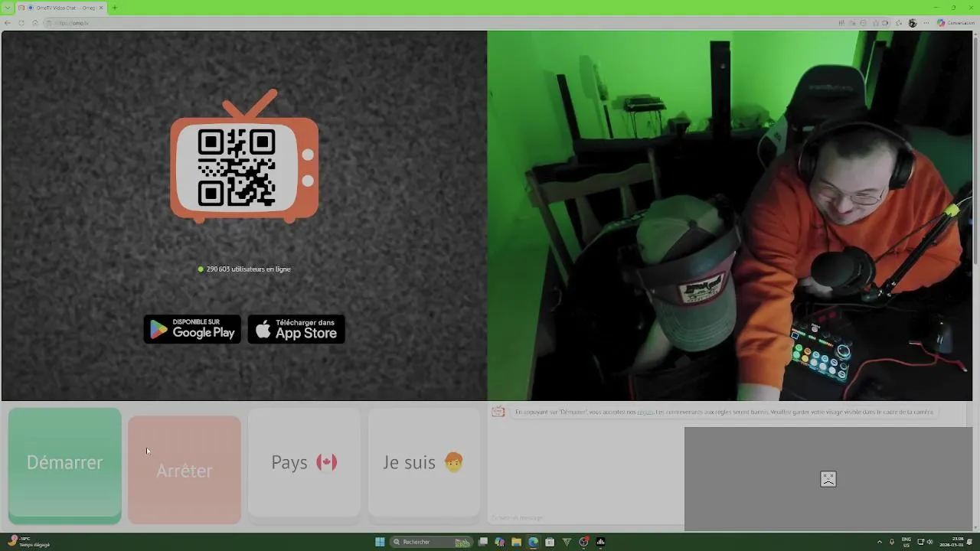Open the App Store download badge
This screenshot has width=980, height=551.
point(296,329)
